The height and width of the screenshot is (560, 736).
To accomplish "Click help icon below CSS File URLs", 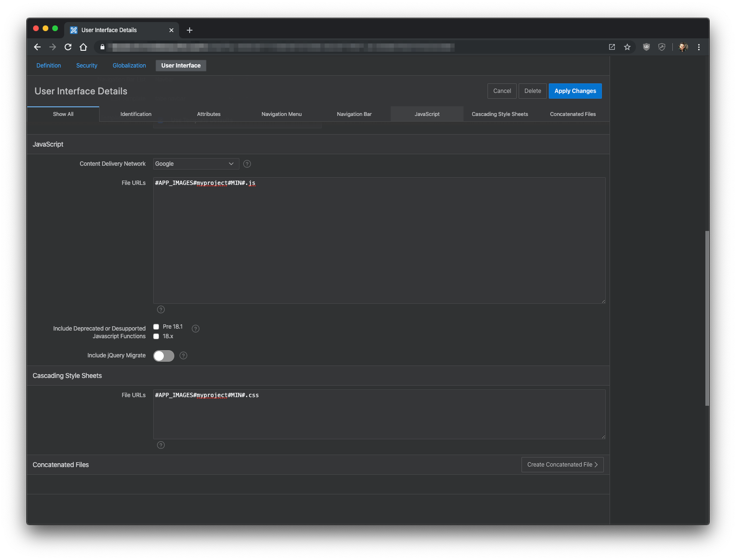I will click(161, 445).
